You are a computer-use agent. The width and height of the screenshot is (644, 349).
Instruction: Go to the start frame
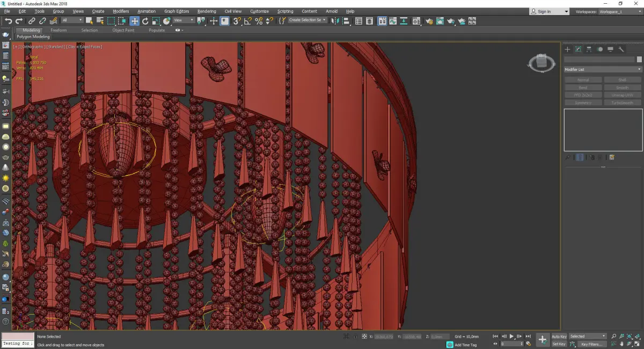pos(495,336)
